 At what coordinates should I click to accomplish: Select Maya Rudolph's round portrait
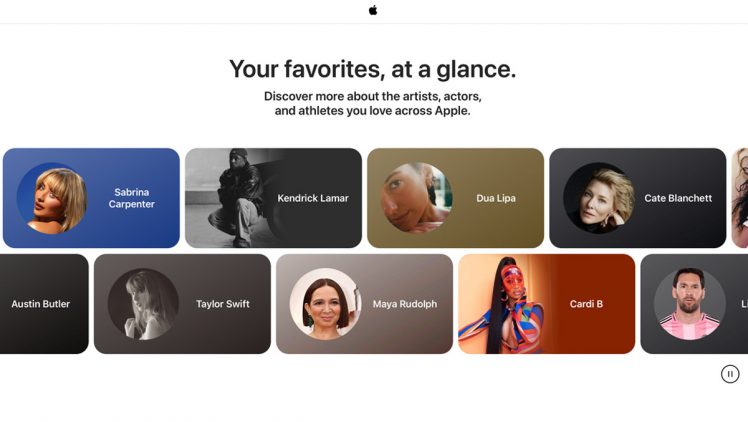(325, 304)
